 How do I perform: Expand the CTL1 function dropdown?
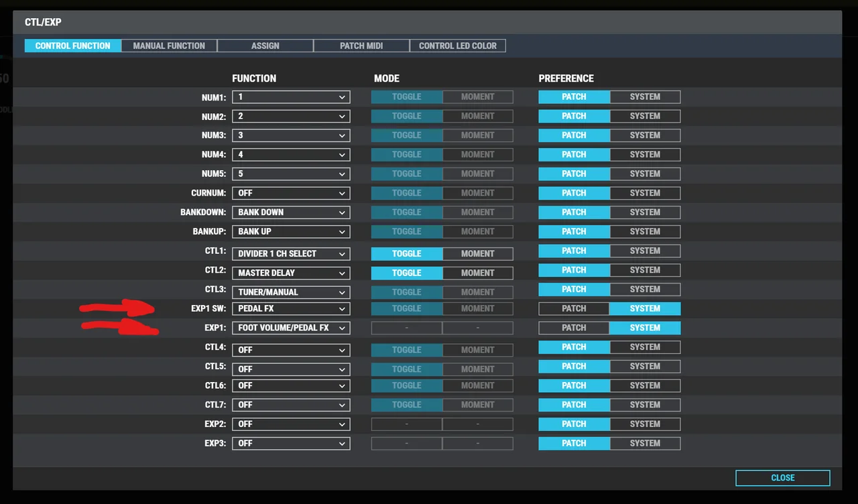291,254
